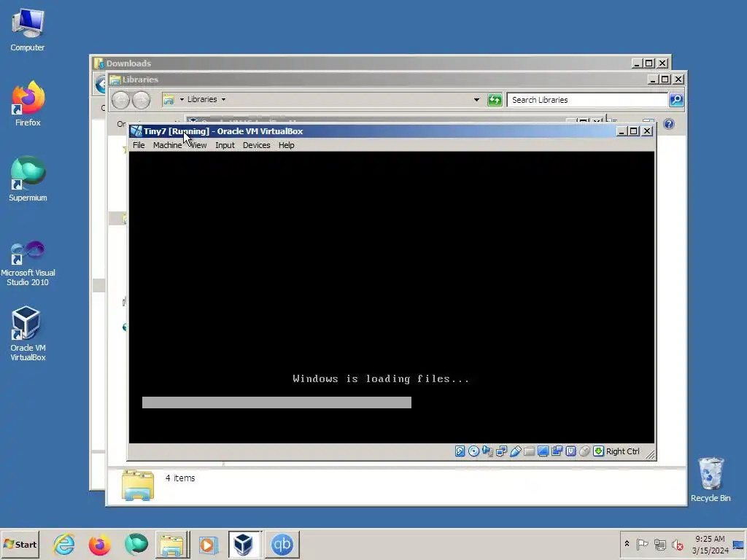The image size is (747, 560).
Task: Click the VirtualBox taskbar button
Action: (x=244, y=544)
